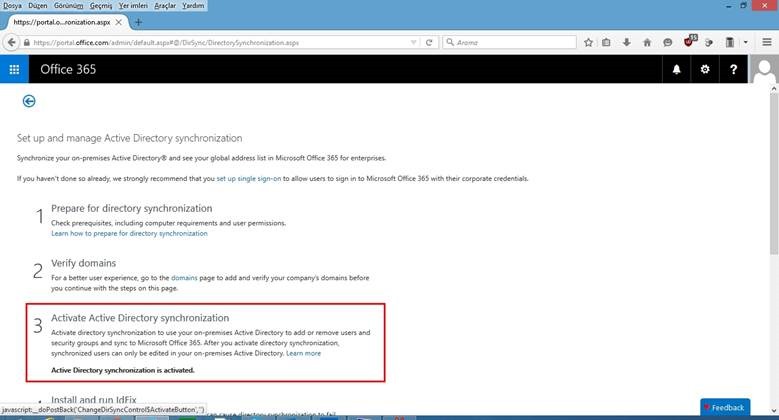Open the Firefox hamburger menu
This screenshot has width=779, height=420.
767,43
